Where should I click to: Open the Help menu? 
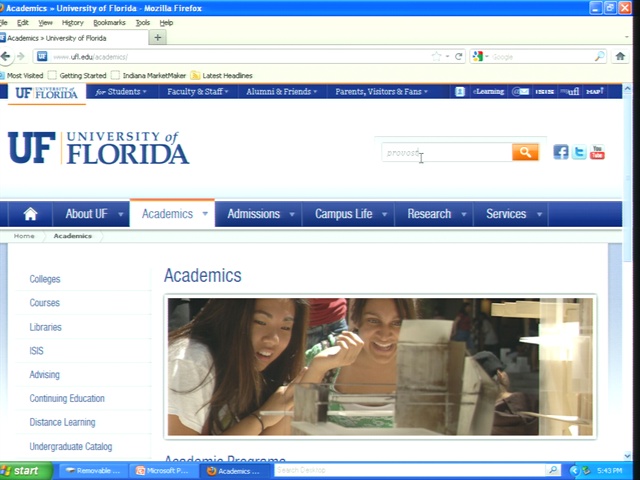tap(166, 23)
